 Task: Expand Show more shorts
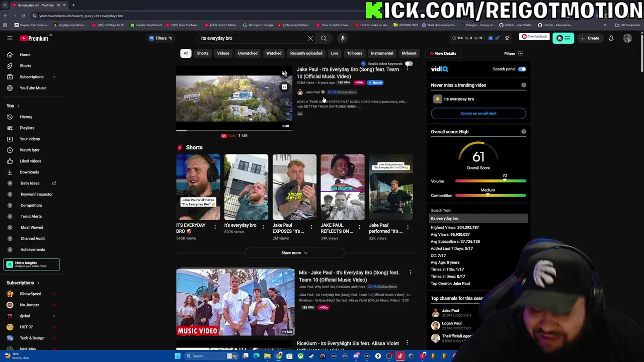(294, 253)
